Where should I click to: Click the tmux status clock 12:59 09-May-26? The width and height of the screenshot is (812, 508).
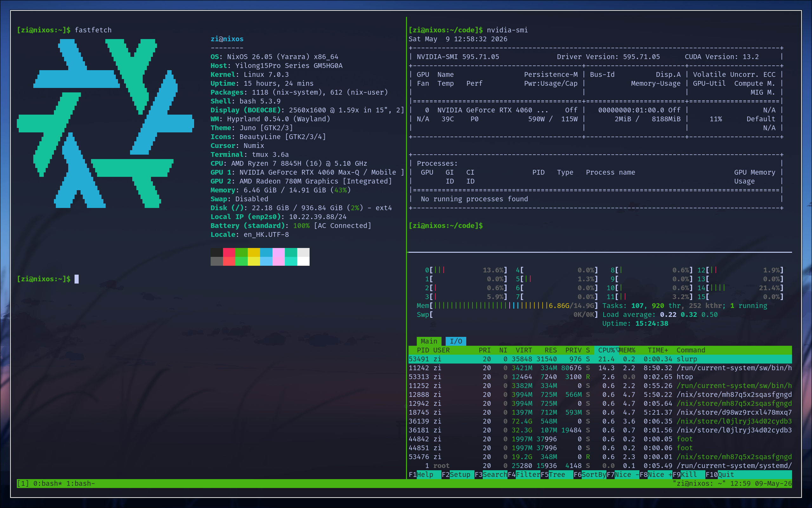click(x=761, y=484)
